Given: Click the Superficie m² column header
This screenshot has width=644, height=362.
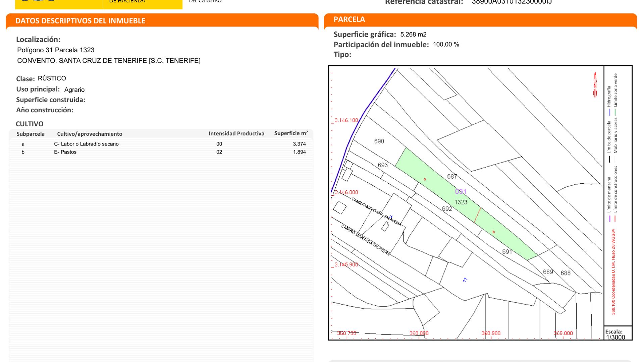Looking at the screenshot, I should coord(291,133).
